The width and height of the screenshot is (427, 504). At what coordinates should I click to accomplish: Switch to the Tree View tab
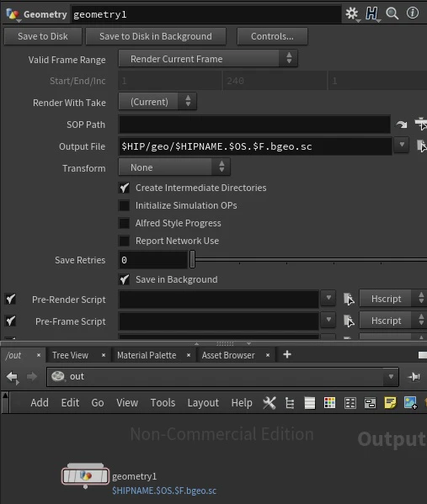pyautogui.click(x=70, y=355)
